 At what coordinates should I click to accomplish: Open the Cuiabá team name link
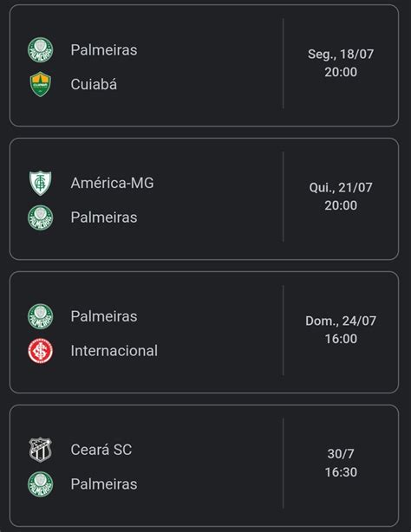(94, 84)
